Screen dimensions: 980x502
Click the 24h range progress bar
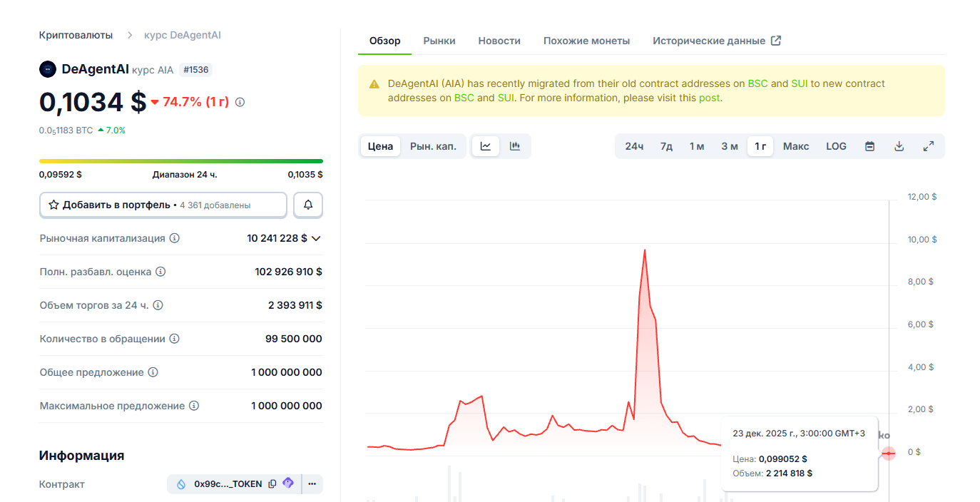(x=180, y=161)
